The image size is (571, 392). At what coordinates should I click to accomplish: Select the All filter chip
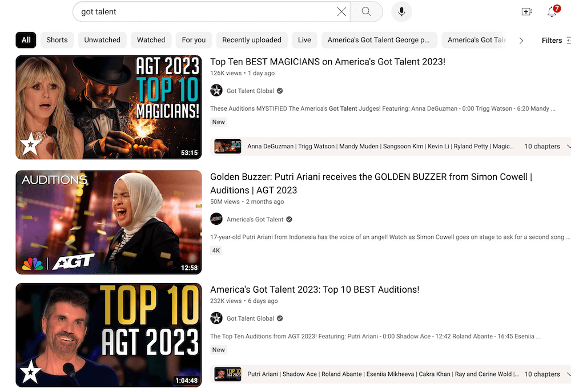26,40
